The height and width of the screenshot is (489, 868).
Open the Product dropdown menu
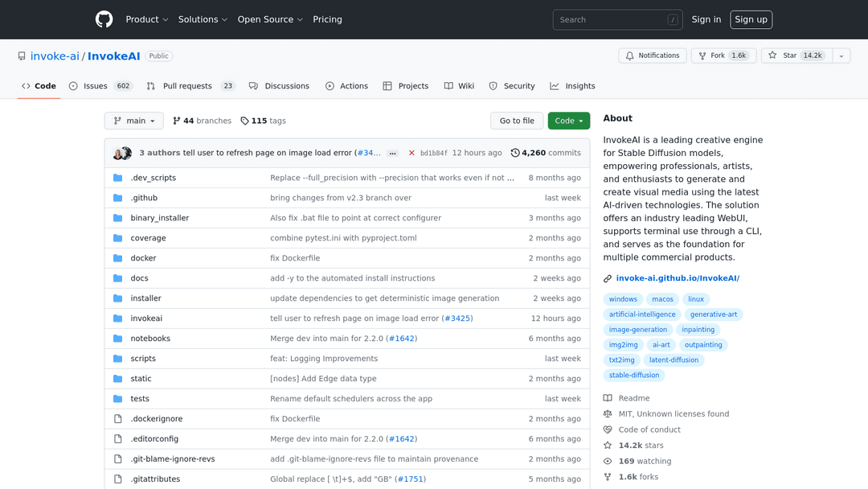coord(147,19)
